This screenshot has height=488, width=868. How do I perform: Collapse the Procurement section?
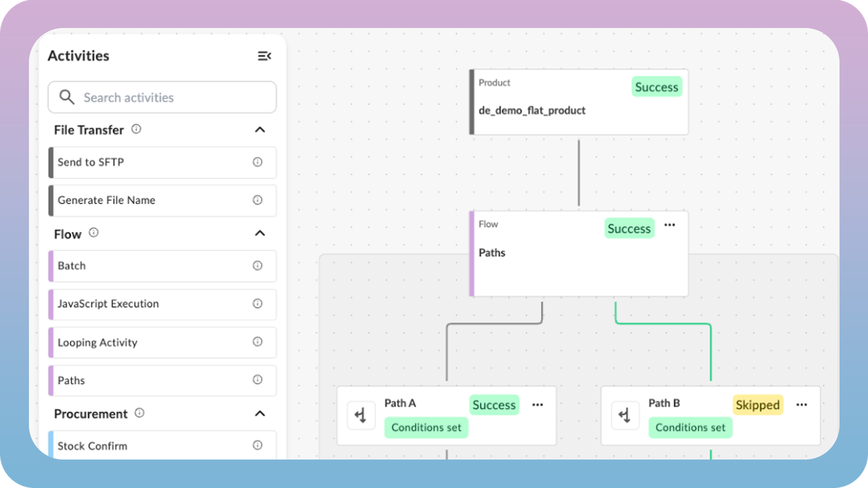260,413
